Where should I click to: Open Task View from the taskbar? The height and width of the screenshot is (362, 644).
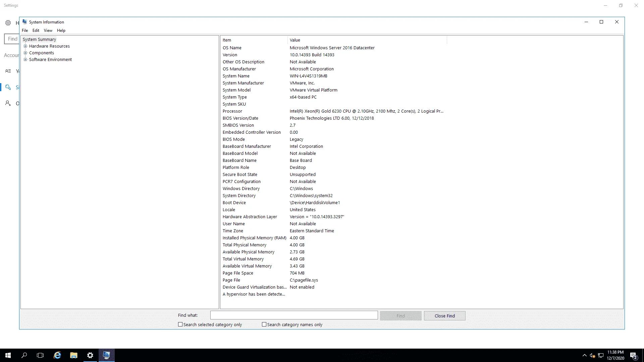pos(40,355)
